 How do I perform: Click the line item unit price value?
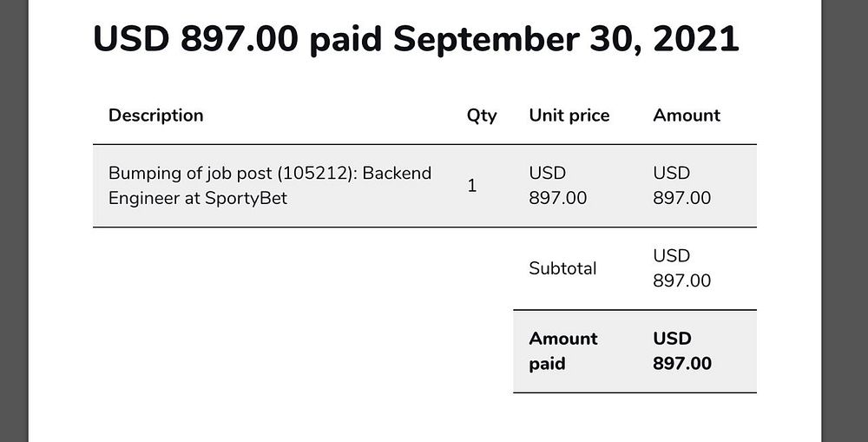[557, 186]
